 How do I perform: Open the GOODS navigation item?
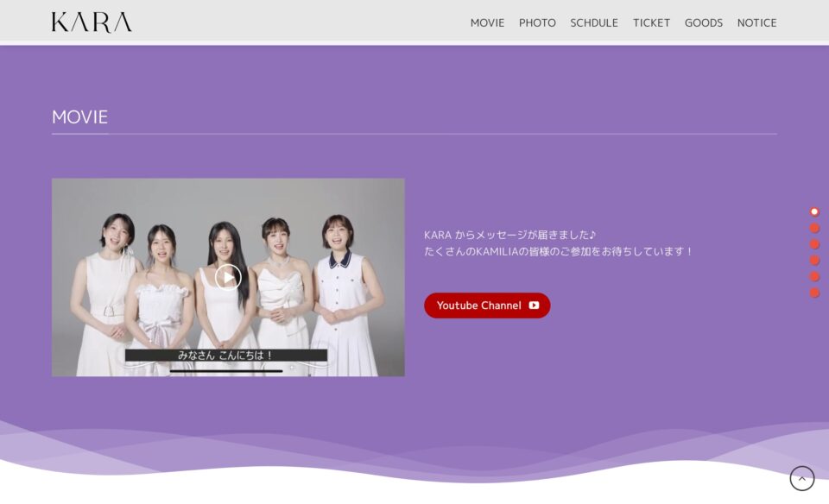point(703,22)
